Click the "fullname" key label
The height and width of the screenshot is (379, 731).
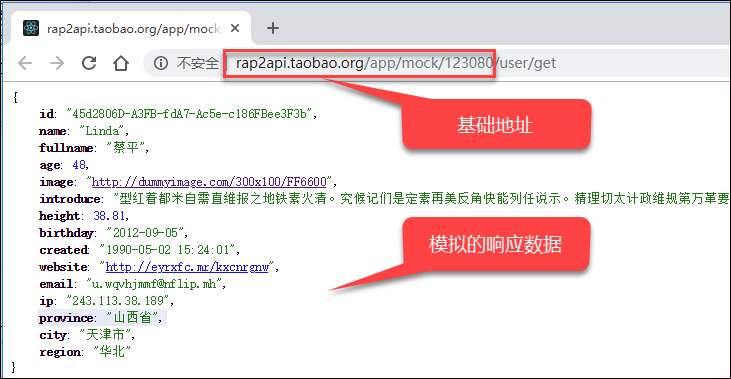[x=66, y=148]
